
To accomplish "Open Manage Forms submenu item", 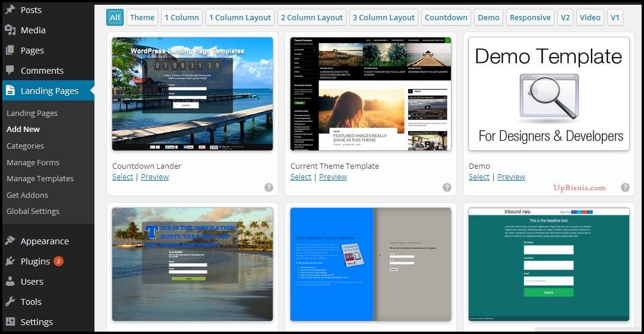I will pos(33,162).
